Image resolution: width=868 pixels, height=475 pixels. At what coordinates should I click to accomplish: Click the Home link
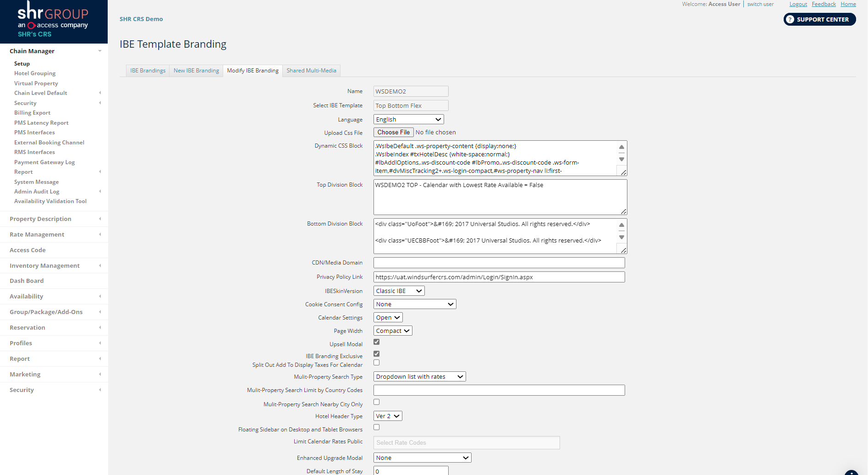848,4
